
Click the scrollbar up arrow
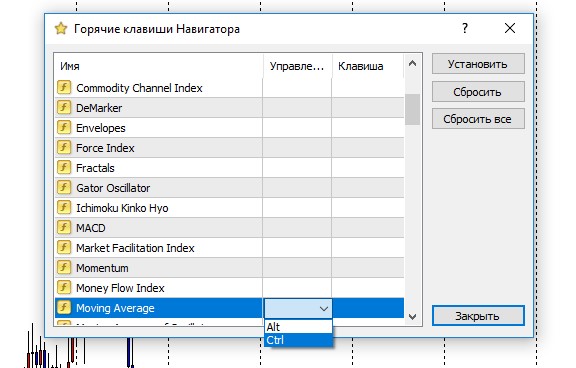pyautogui.click(x=413, y=64)
